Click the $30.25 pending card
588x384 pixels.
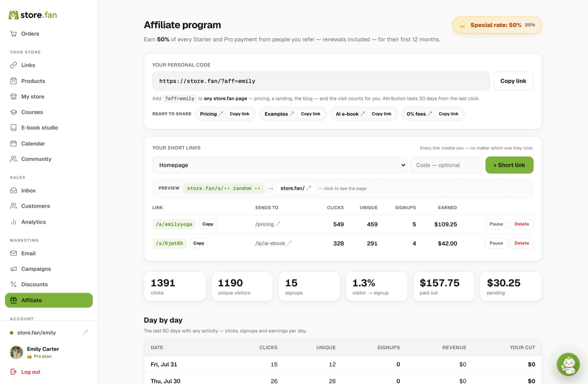click(511, 287)
